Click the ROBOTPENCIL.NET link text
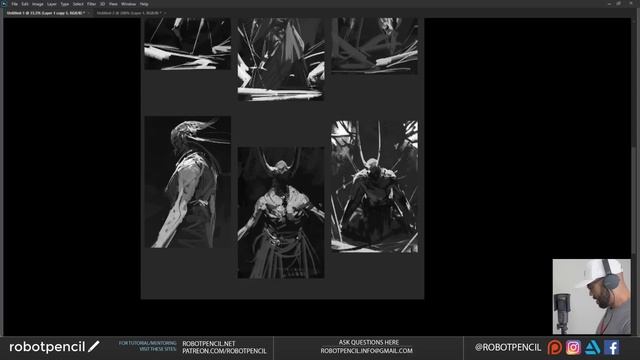This screenshot has height=360, width=640. [x=209, y=344]
